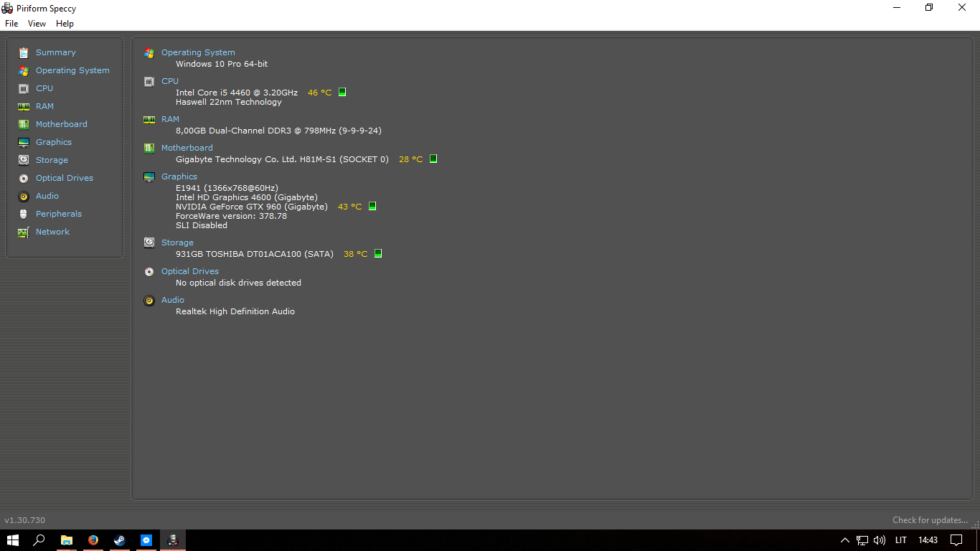Click the 46 °C CPU temperature value
This screenshot has width=980, height=551.
(320, 93)
